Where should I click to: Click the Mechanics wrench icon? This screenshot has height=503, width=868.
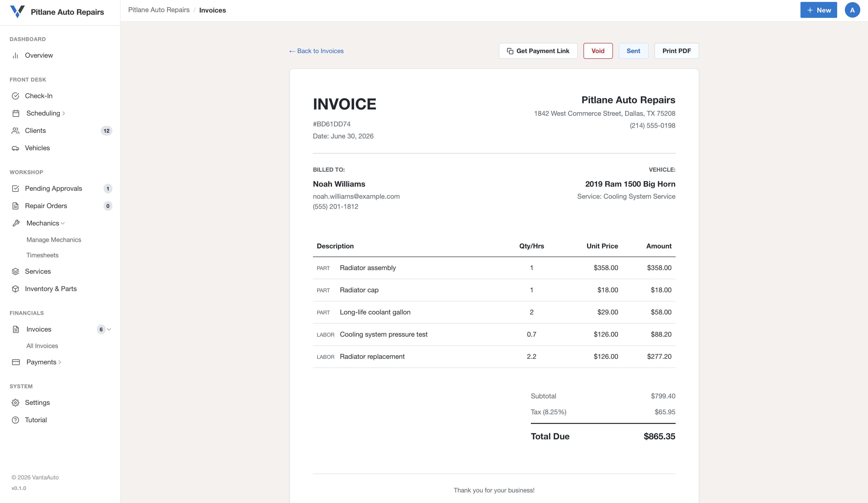click(16, 223)
